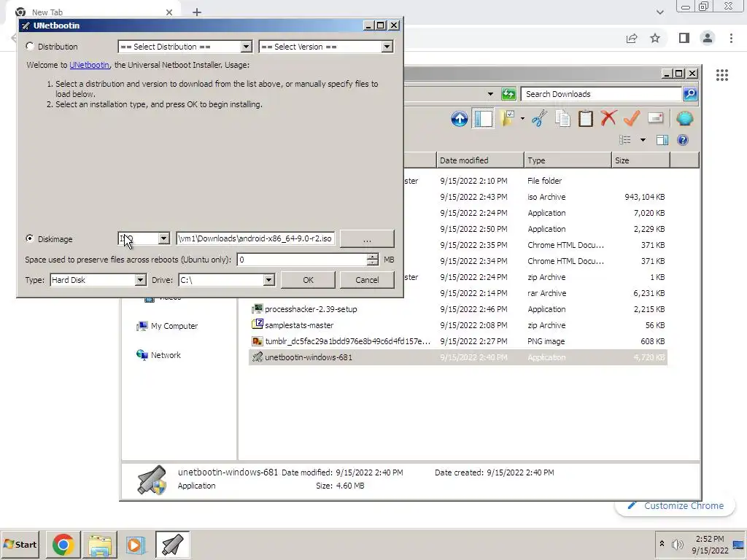Open Chrome three-dot menu

(x=731, y=38)
